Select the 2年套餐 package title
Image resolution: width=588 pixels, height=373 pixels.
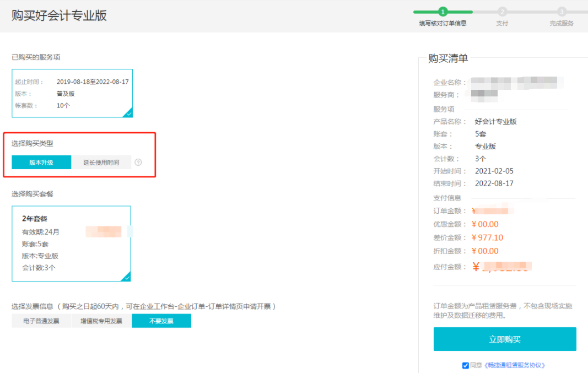(35, 219)
